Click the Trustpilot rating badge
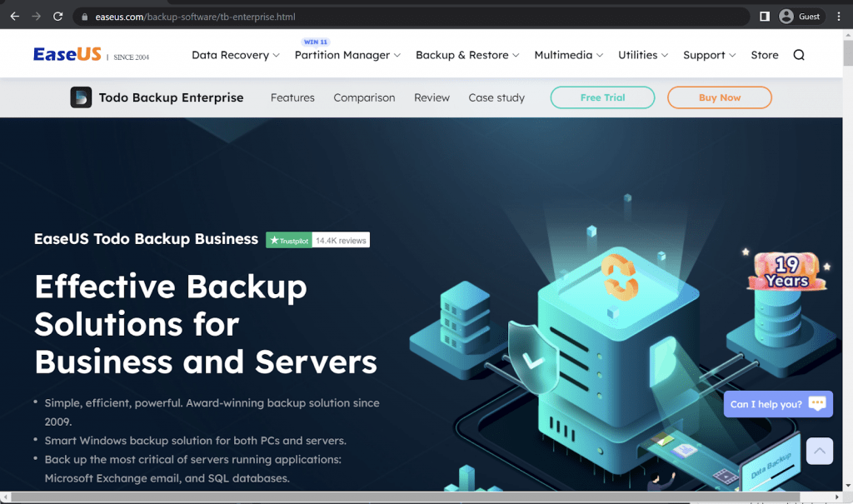 coord(317,240)
